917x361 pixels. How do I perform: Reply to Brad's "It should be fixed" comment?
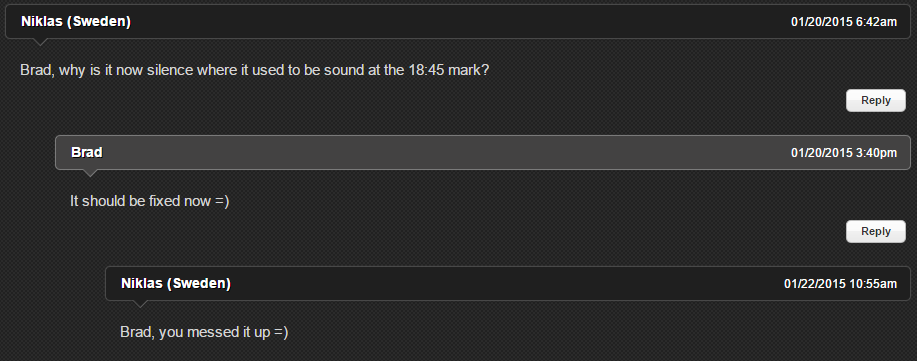click(875, 232)
